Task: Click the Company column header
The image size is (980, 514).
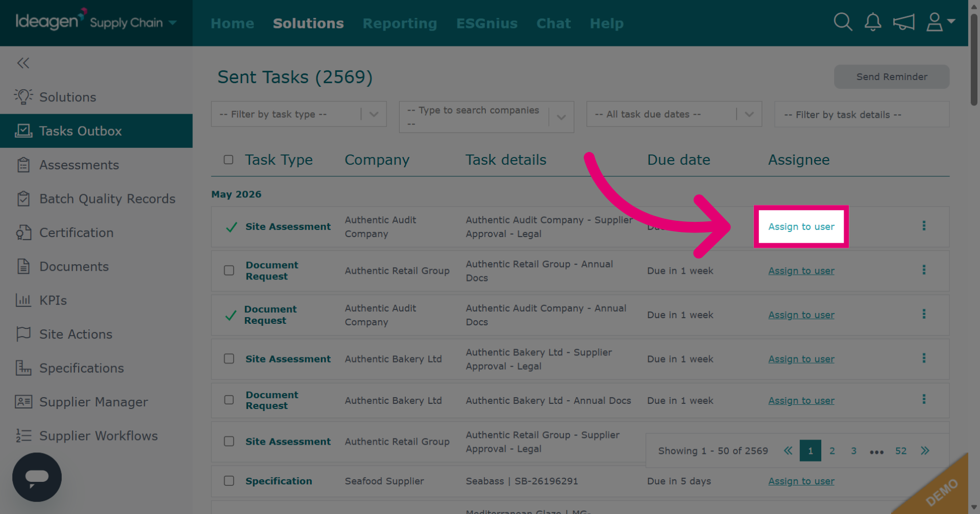Action: point(377,160)
